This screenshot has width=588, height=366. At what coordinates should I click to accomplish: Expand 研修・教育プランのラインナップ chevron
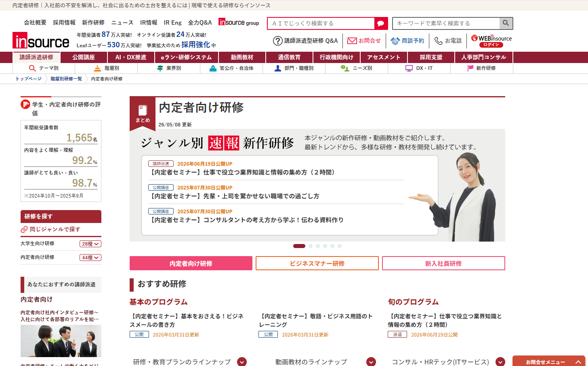242,362
